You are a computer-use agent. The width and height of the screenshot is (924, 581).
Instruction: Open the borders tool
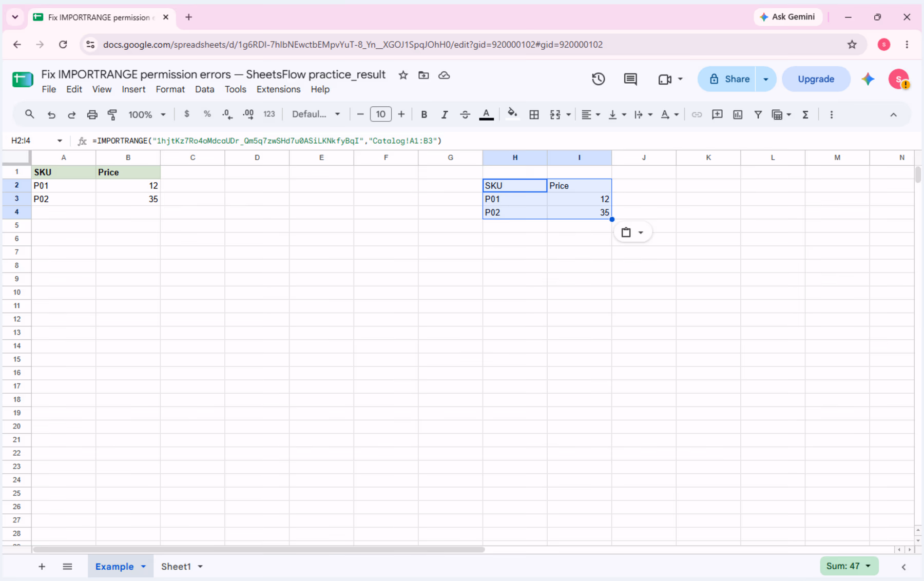(x=534, y=114)
